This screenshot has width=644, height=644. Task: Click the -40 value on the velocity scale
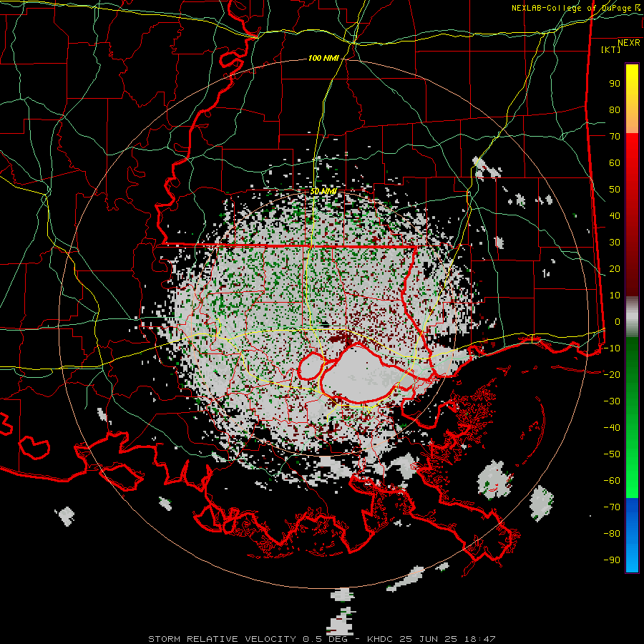[x=612, y=428]
